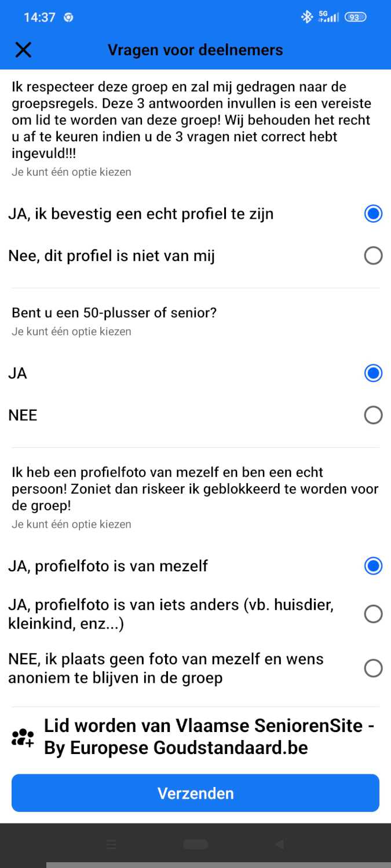391x868 pixels.
Task: Tap the Bluetooth icon in status bar
Action: (306, 17)
